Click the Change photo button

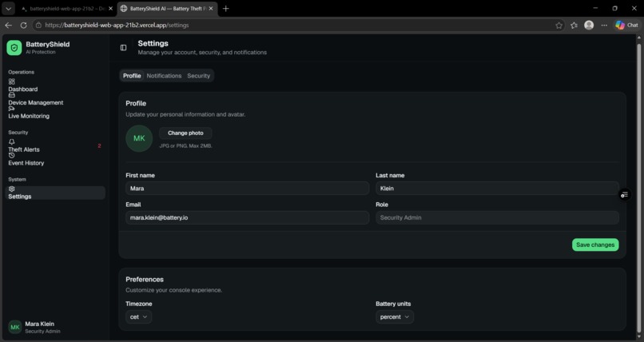click(185, 133)
